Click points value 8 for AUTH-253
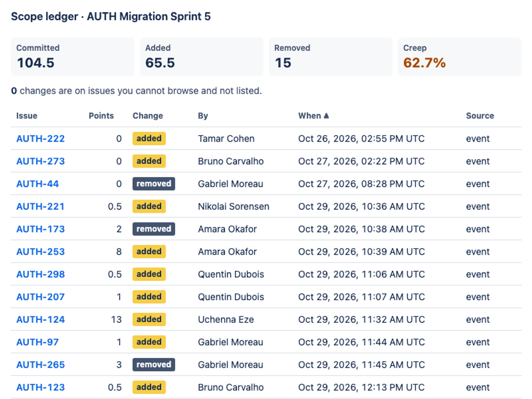 (x=119, y=252)
